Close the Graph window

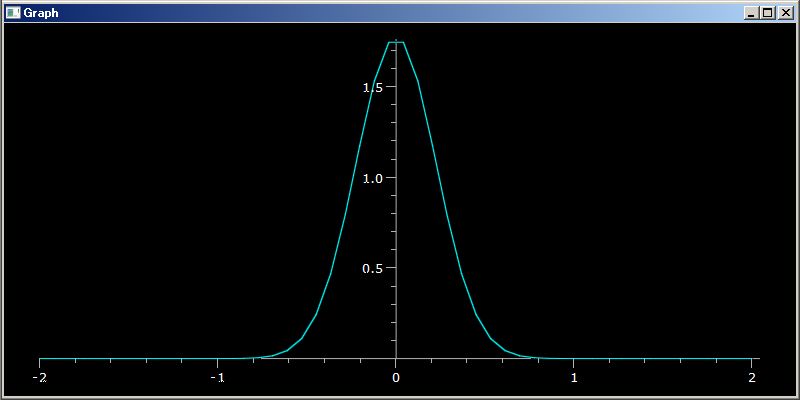(x=785, y=13)
